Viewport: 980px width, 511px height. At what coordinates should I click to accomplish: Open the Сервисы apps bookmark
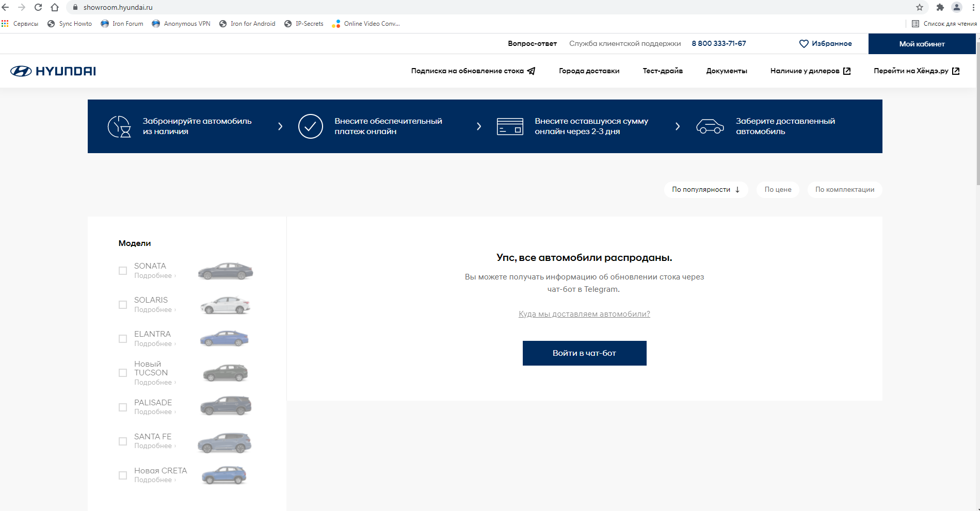click(x=20, y=24)
